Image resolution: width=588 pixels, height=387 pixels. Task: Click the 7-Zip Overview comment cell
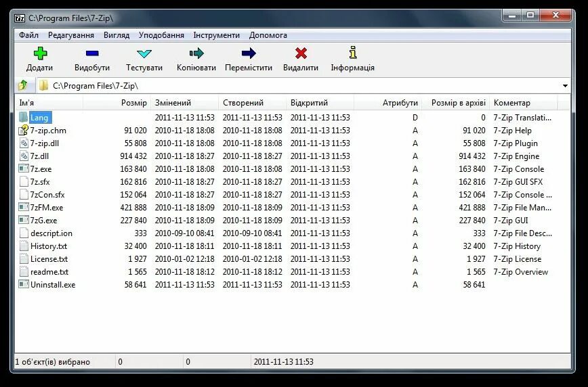coord(520,271)
